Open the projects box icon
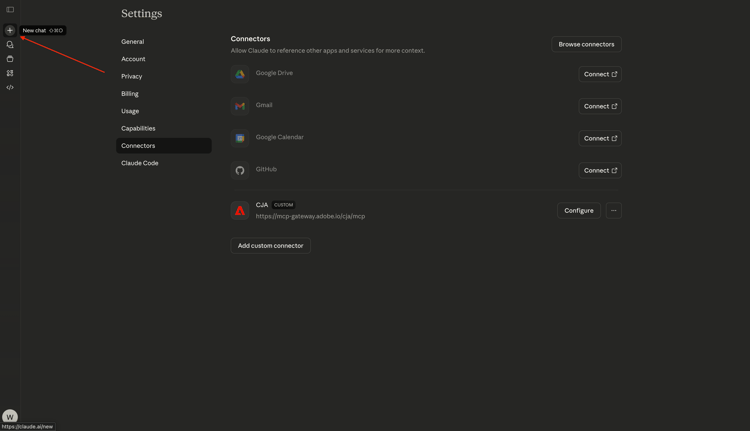 10,59
